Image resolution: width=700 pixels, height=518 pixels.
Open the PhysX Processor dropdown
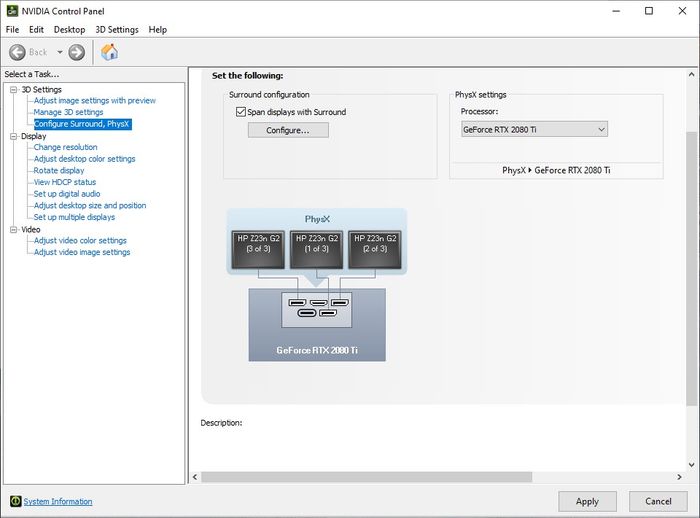pyautogui.click(x=534, y=130)
